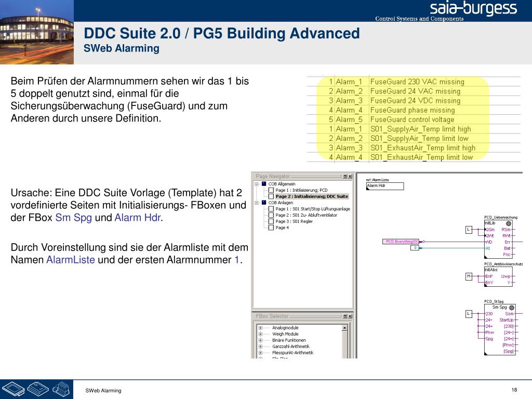This screenshot has height=399, width=532.
Task: Open Page 1 : S01 Start/Stop Lüftungsanlage
Action: [x=312, y=209]
